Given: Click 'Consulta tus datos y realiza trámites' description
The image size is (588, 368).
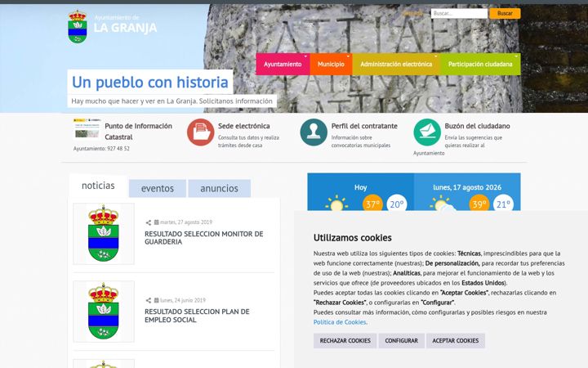Looking at the screenshot, I should tap(248, 141).
